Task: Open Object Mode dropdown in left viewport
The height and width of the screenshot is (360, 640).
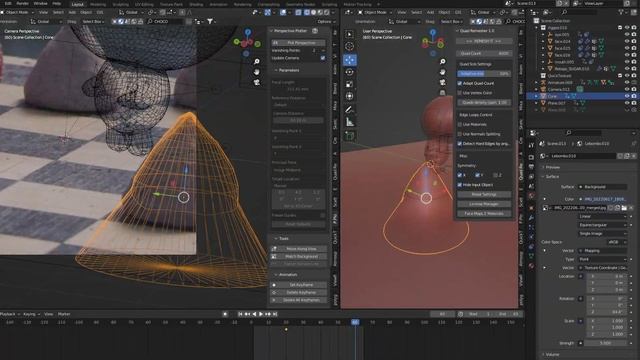Action: click(x=19, y=12)
